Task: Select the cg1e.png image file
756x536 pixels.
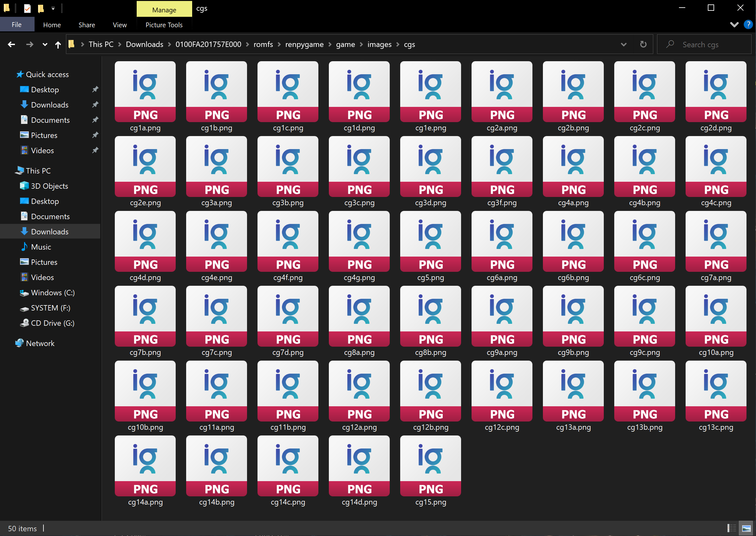Action: pos(431,91)
